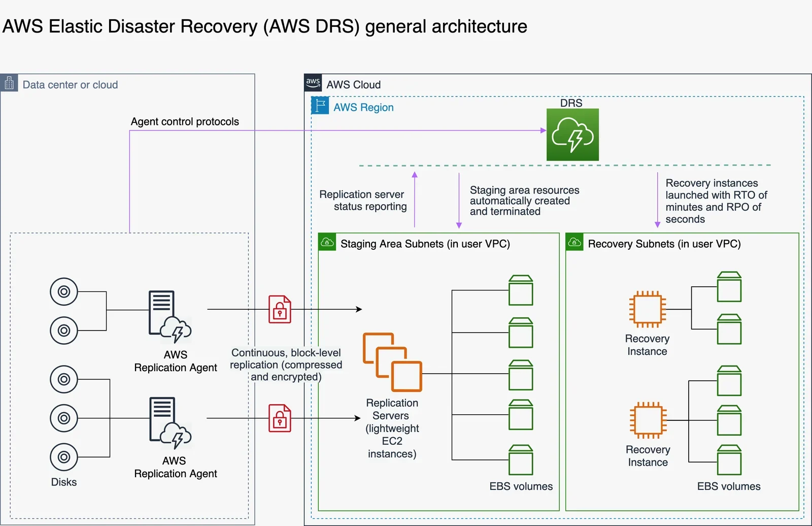Select the 'AWS Region' label
Image resolution: width=812 pixels, height=526 pixels.
pos(363,107)
